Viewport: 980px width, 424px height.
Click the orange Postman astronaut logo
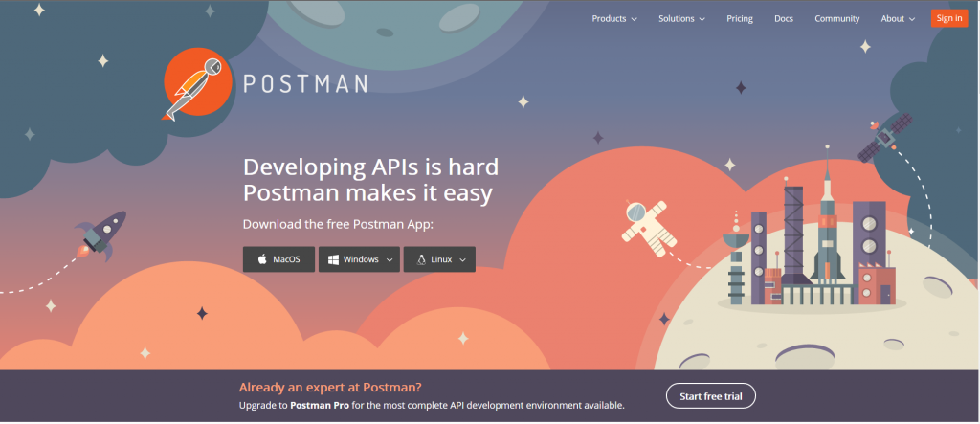click(x=197, y=83)
